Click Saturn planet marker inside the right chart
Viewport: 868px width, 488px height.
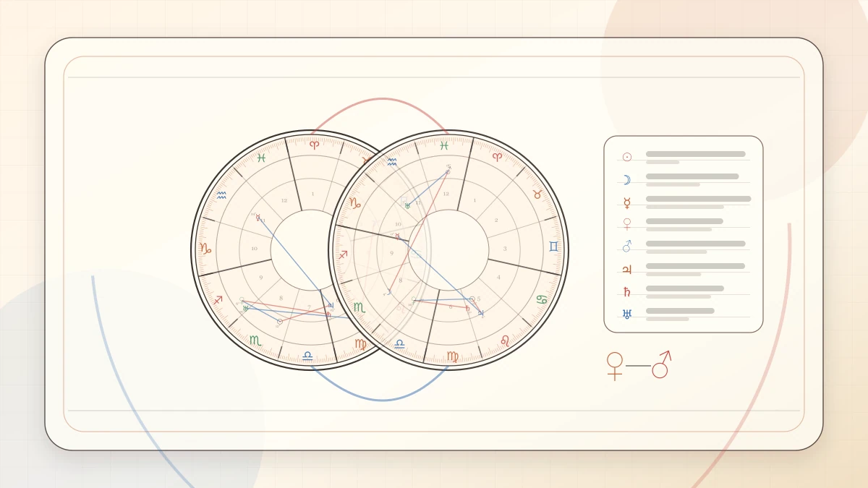point(467,308)
